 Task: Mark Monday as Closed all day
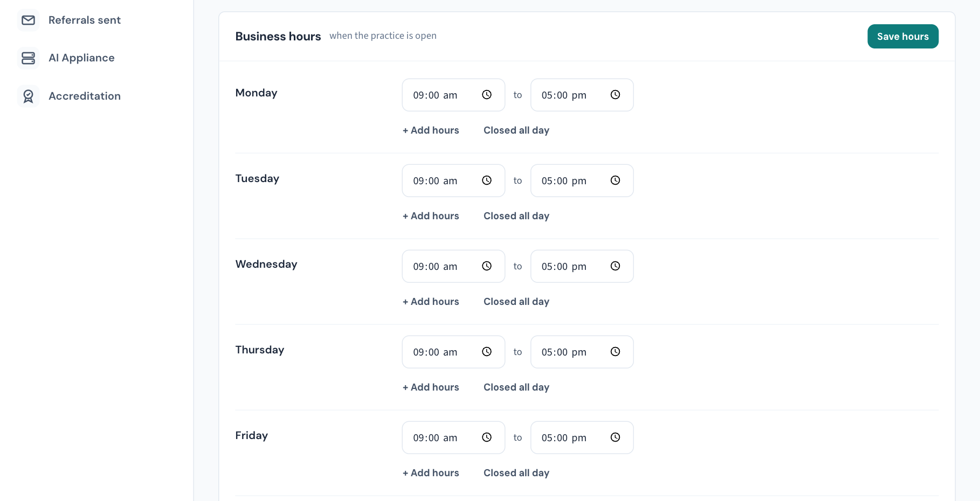coord(516,130)
